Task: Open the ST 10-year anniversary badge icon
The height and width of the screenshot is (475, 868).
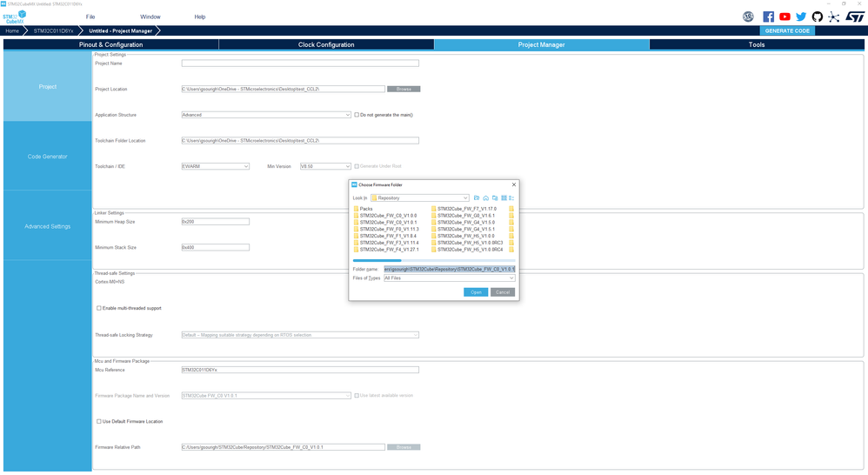Action: [x=748, y=17]
